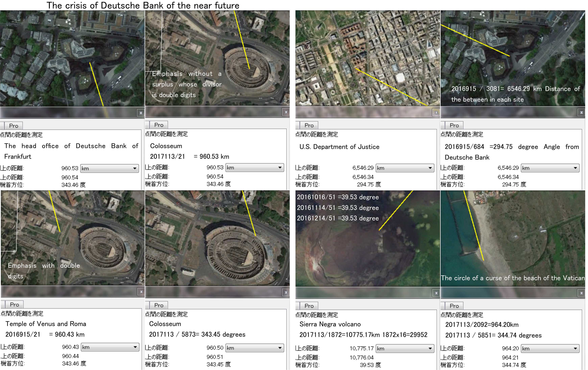Close the Temple of Venus and Roma panel
Image resolution: width=588 pixels, height=370 pixels.
[141, 292]
